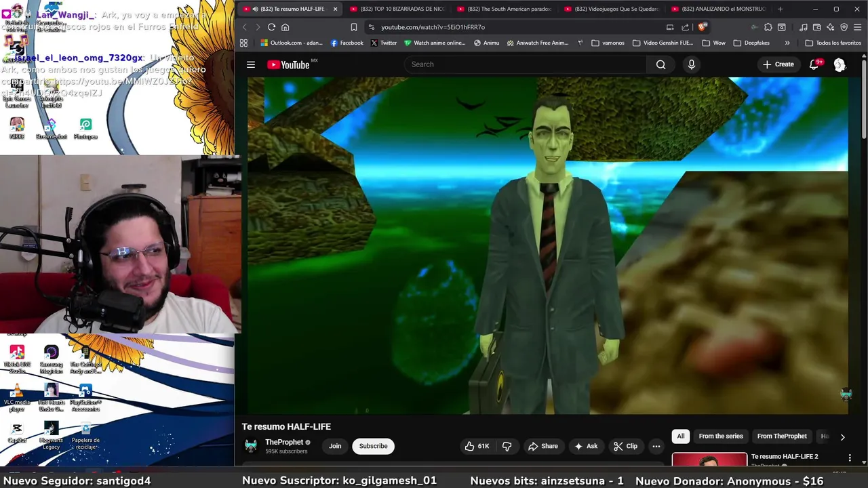Open Papelera de reciclaje on desktop
868x488 pixels.
click(85, 435)
